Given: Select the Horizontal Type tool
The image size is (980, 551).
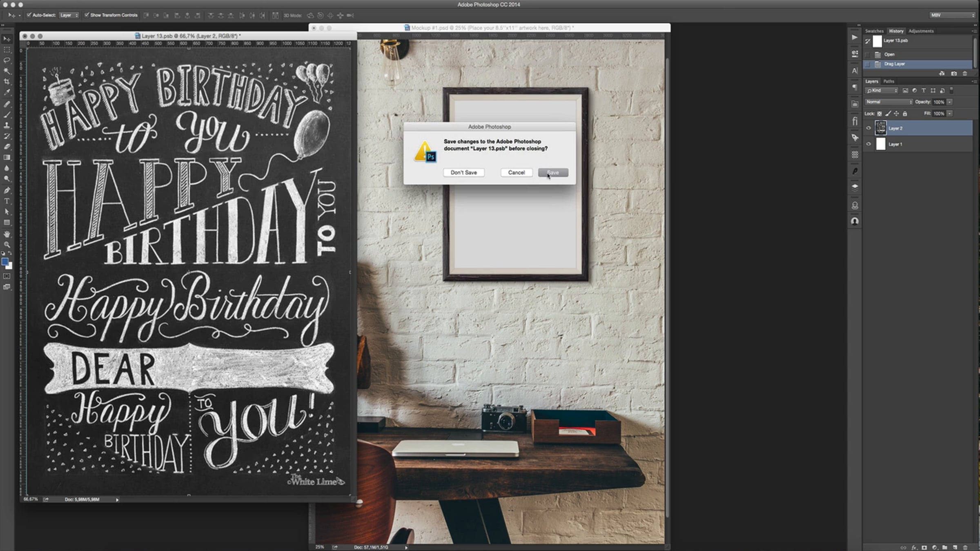Looking at the screenshot, I should (x=7, y=201).
